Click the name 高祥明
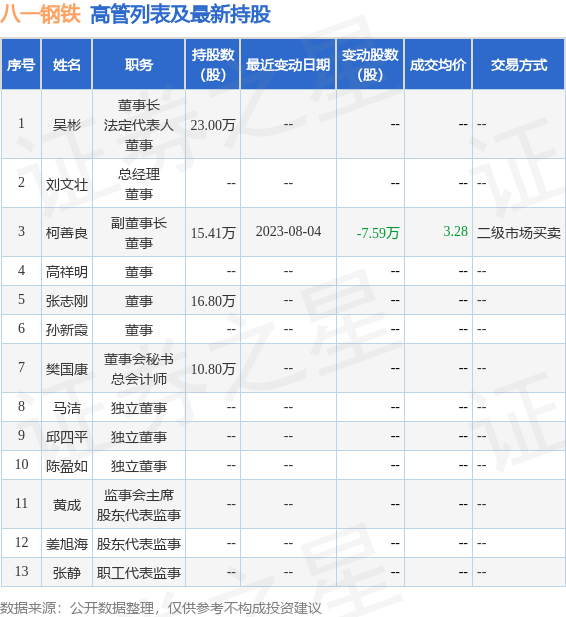Image resolution: width=566 pixels, height=617 pixels. (67, 272)
